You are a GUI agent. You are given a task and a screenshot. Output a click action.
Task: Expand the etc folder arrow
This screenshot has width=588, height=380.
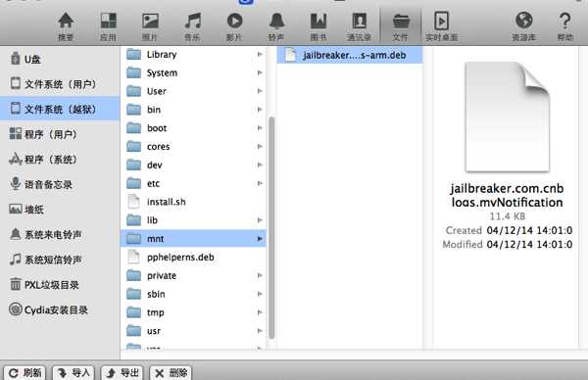click(260, 183)
